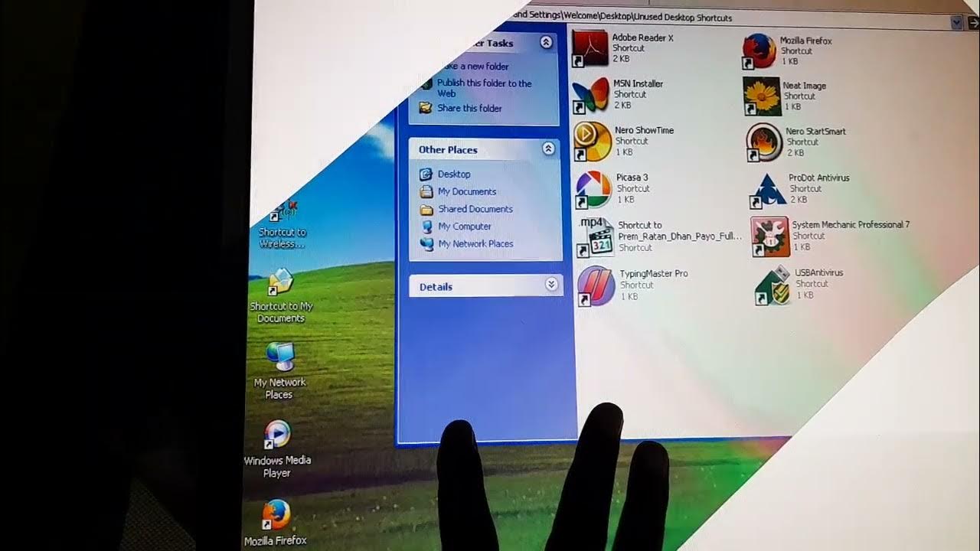The width and height of the screenshot is (980, 551).
Task: Select the ProDot Antivirus icon
Action: point(767,190)
